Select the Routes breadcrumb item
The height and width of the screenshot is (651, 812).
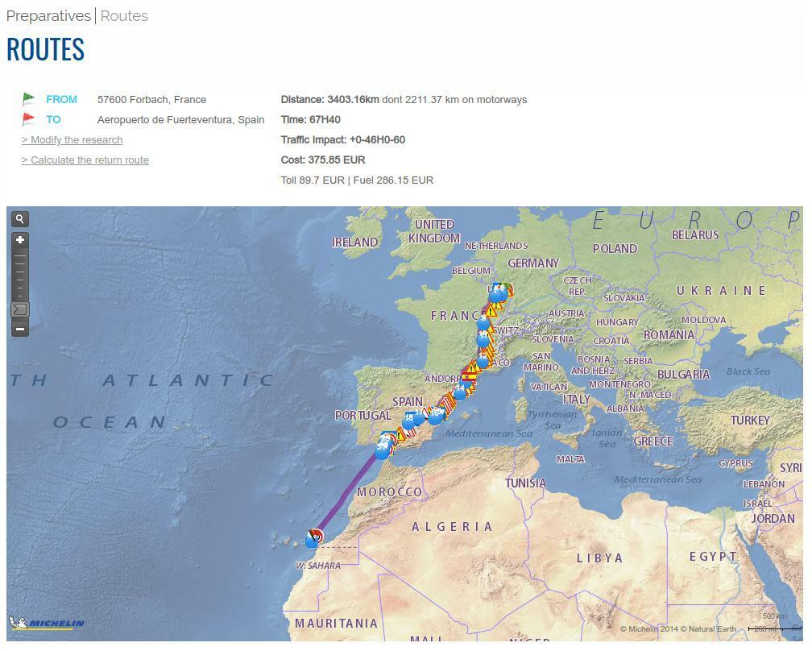click(x=124, y=16)
